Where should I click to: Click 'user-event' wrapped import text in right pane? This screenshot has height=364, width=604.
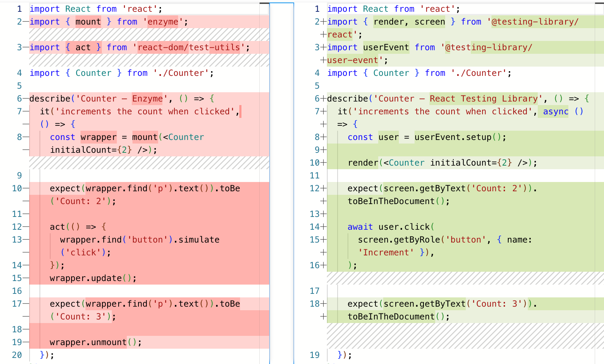tap(353, 60)
